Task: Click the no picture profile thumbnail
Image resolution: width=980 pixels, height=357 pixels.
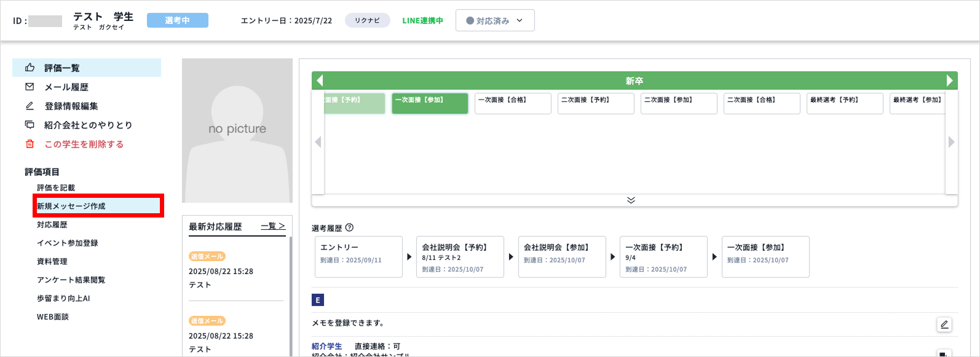Action: 237,130
